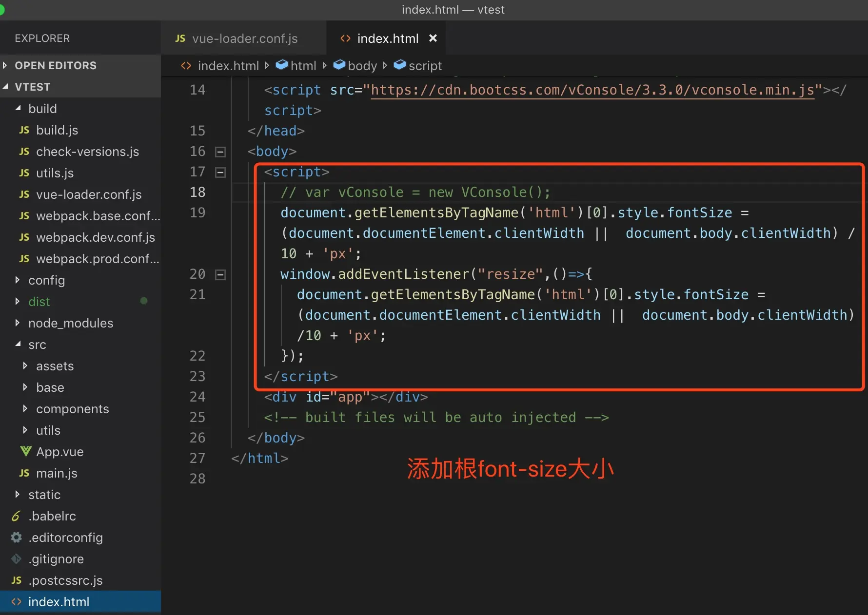Click the git icon beside .gitignore
The image size is (868, 615).
[x=16, y=559]
